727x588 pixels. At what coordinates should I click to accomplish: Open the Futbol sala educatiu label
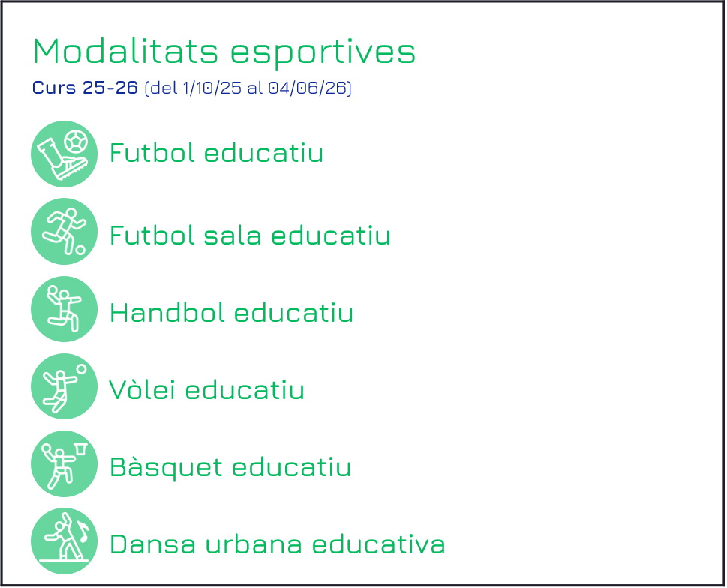pos(250,235)
